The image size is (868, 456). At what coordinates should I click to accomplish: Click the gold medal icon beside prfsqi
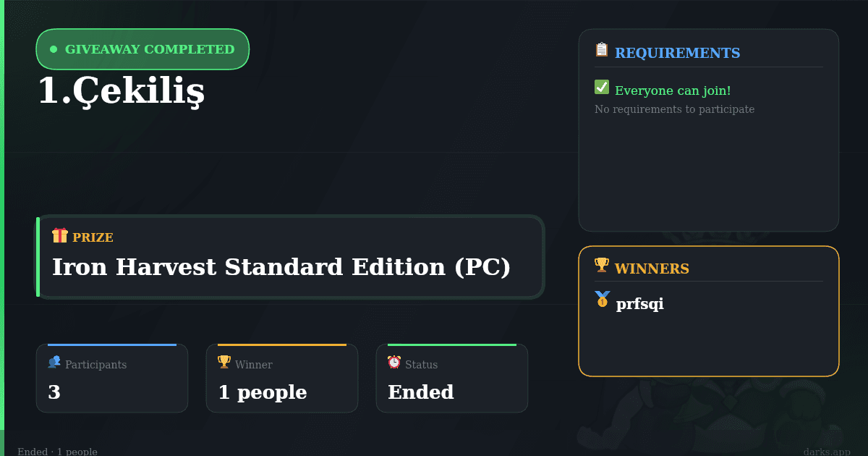(x=603, y=299)
